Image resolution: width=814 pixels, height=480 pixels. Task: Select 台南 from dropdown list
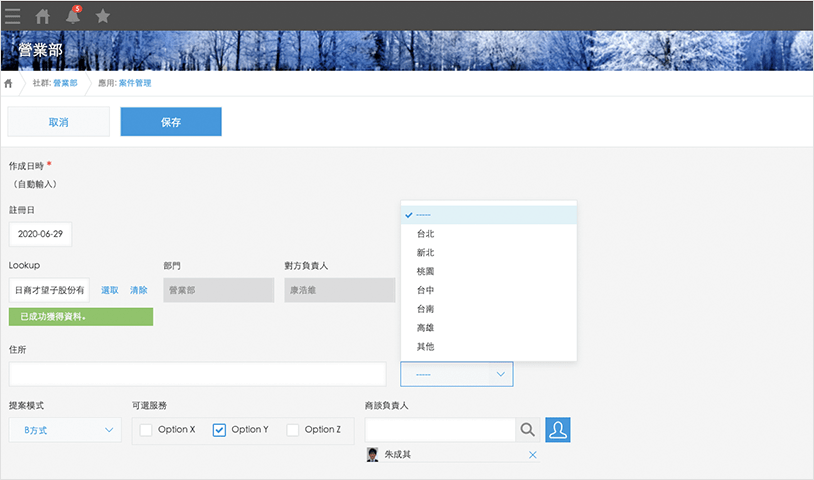tap(489, 309)
